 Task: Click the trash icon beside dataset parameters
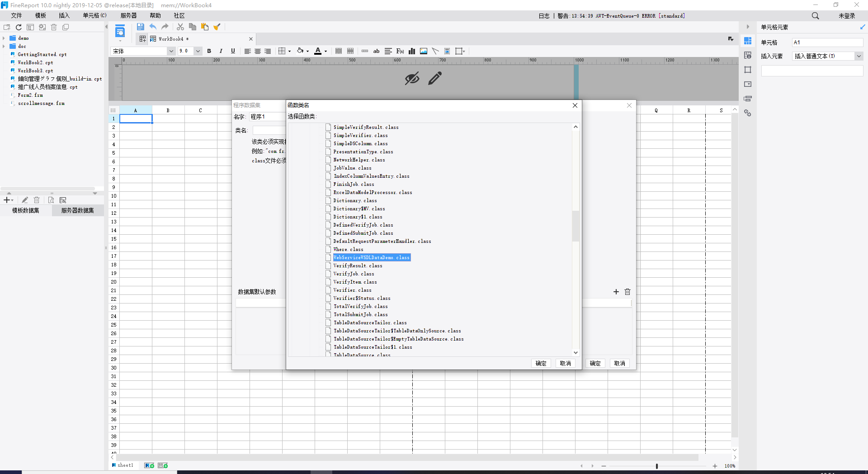[627, 292]
